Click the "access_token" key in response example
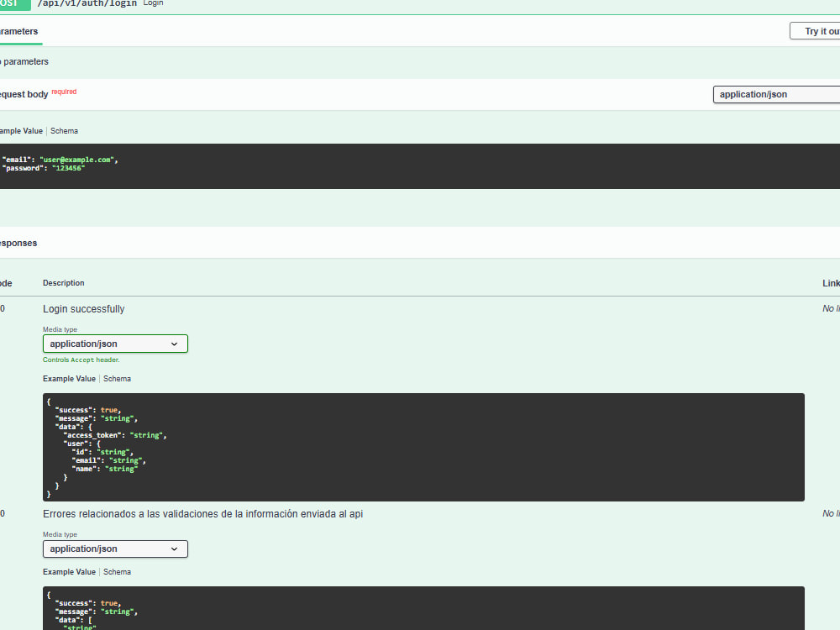Viewport: 840px width, 630px height. tap(94, 435)
